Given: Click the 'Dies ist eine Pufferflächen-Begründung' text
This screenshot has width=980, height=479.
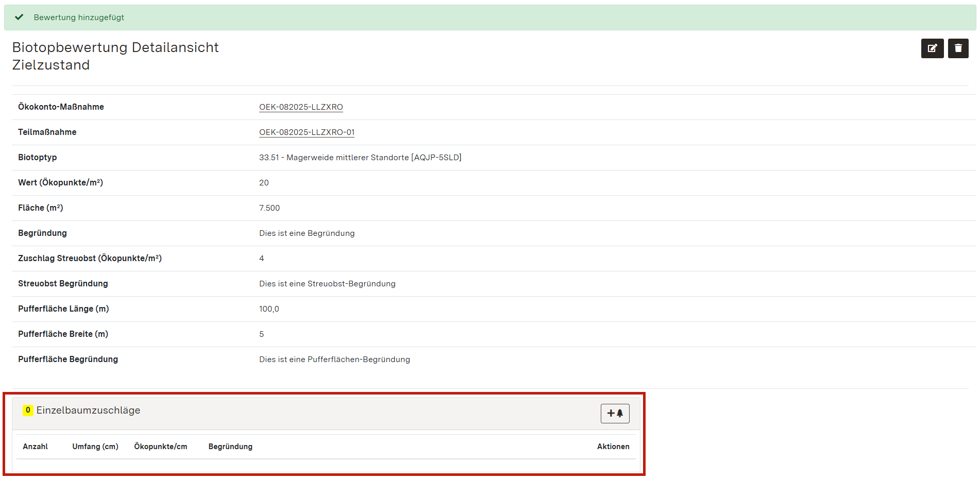Looking at the screenshot, I should pos(334,360).
